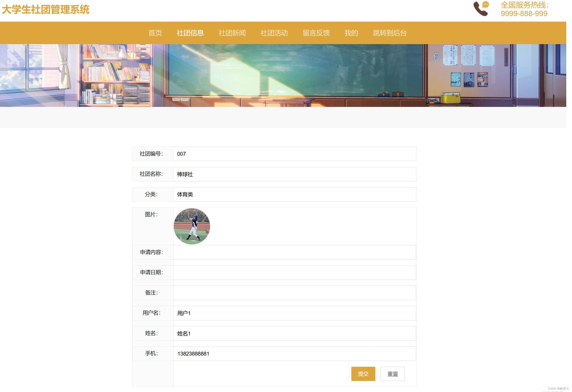Open the 我的 menu
Screen dimensions: 572x392
click(351, 33)
